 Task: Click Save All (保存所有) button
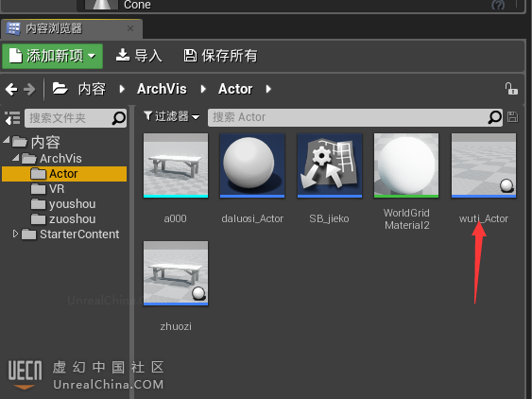tap(220, 56)
